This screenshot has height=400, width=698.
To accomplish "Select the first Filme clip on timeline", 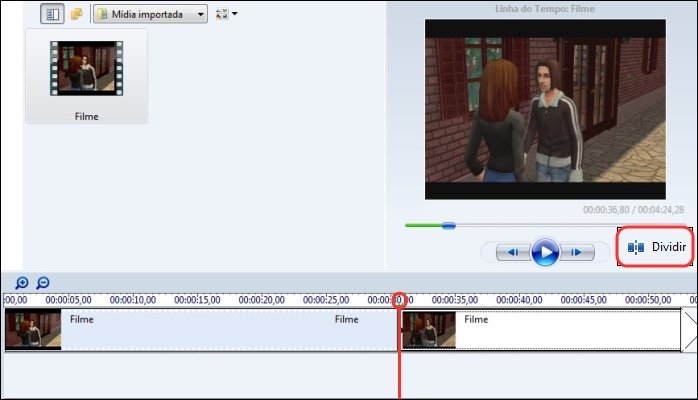I will pos(201,330).
